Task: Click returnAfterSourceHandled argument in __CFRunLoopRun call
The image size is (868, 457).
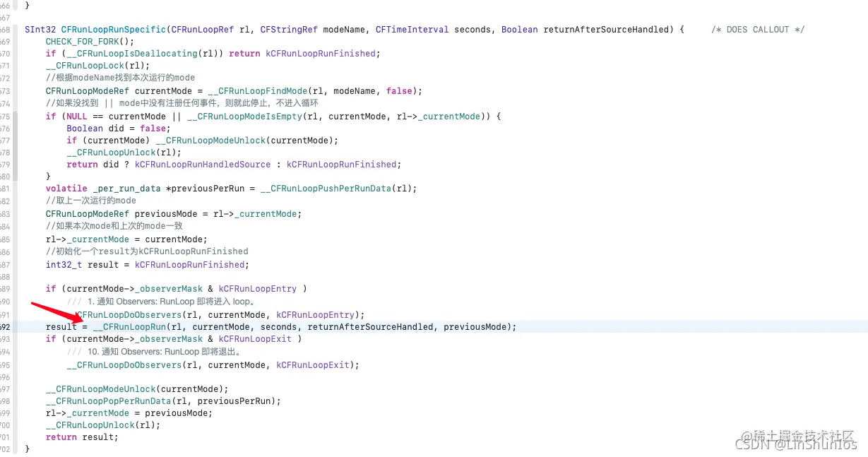Action: (370, 327)
